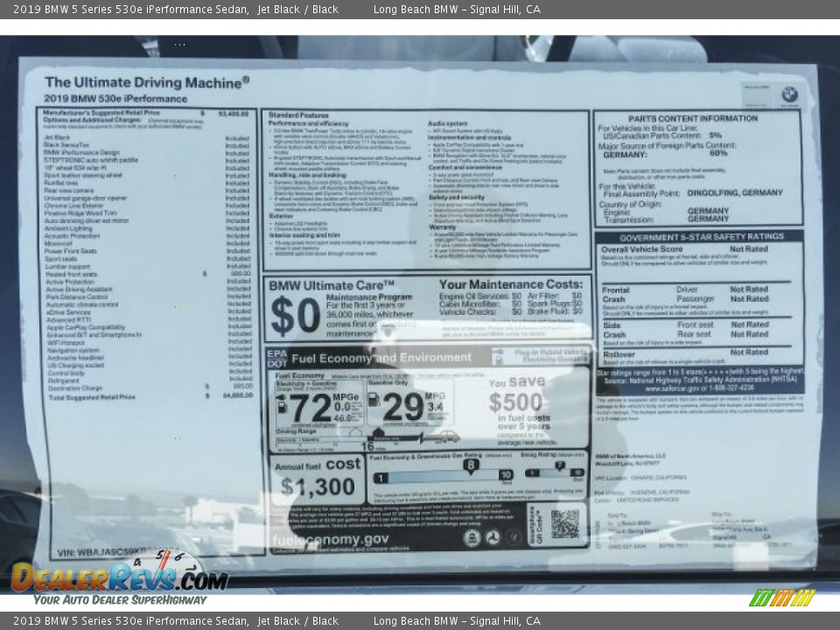840x630 pixels.
Task: Click the DealerRevs.com logo
Action: (x=119, y=577)
